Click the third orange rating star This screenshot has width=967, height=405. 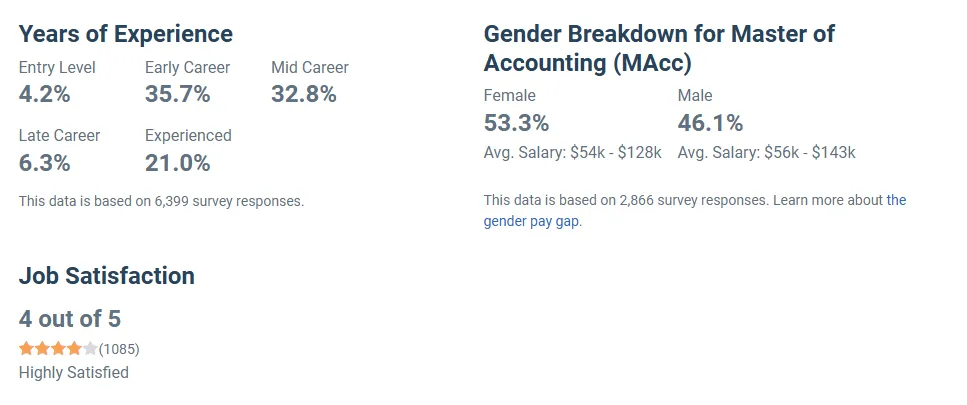(x=58, y=349)
